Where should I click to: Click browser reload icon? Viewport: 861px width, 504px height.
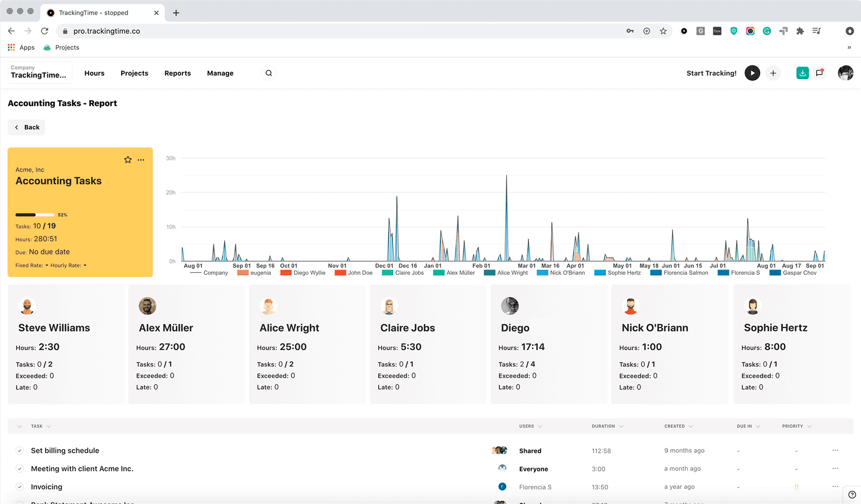pos(44,31)
